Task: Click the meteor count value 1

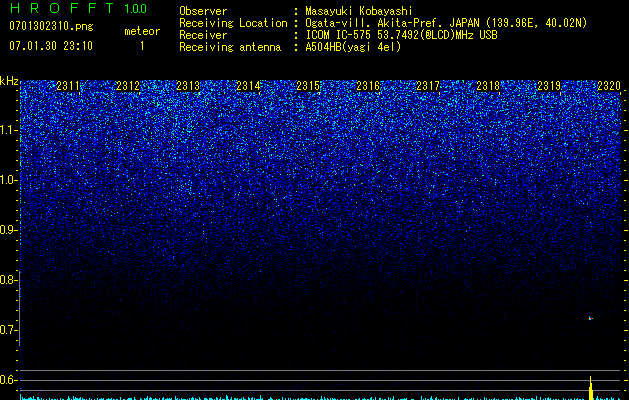Action: [x=142, y=46]
